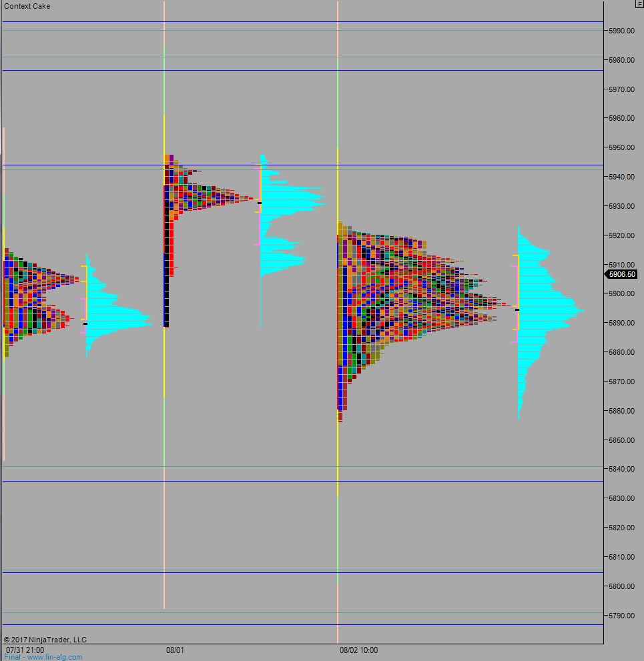Click the 08/02 10:00 time axis label

tap(358, 650)
